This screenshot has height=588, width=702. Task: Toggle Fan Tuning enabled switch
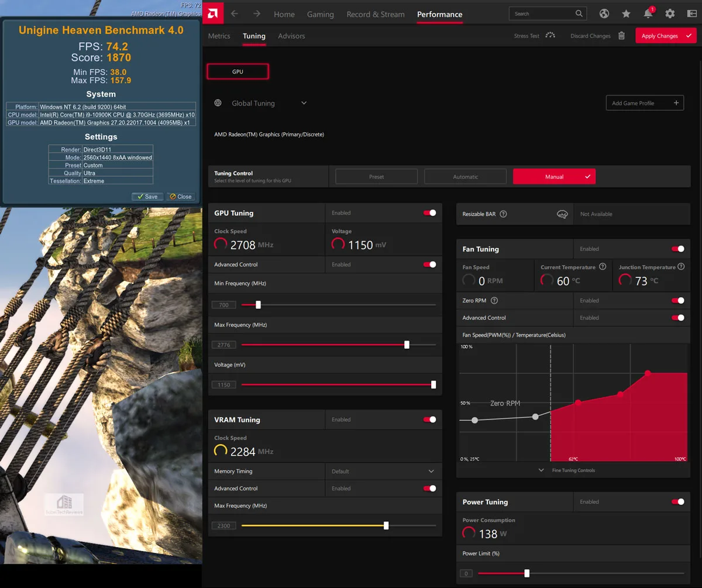(678, 249)
